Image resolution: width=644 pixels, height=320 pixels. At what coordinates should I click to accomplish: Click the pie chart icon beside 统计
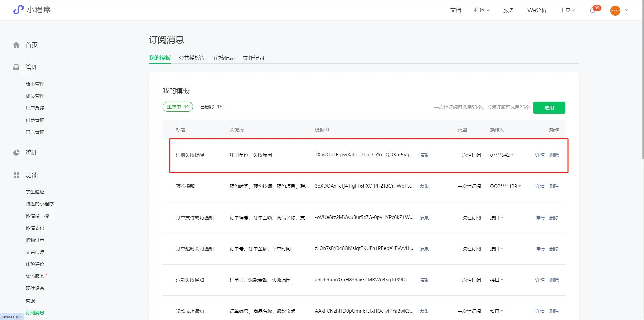point(16,153)
